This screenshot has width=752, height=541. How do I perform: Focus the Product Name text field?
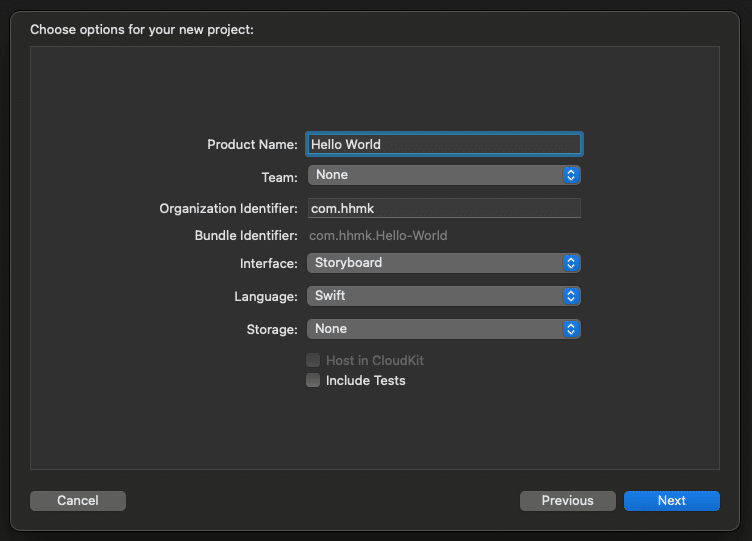(444, 144)
